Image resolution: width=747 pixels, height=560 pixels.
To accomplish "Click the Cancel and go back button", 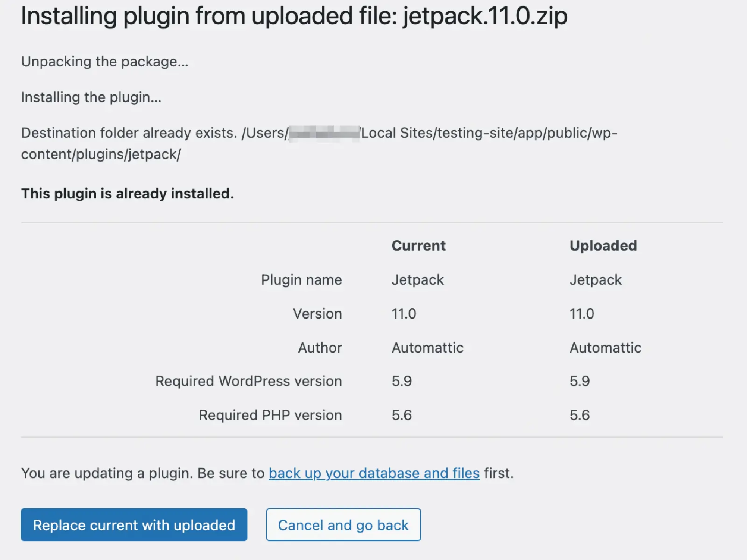I will coord(343,525).
